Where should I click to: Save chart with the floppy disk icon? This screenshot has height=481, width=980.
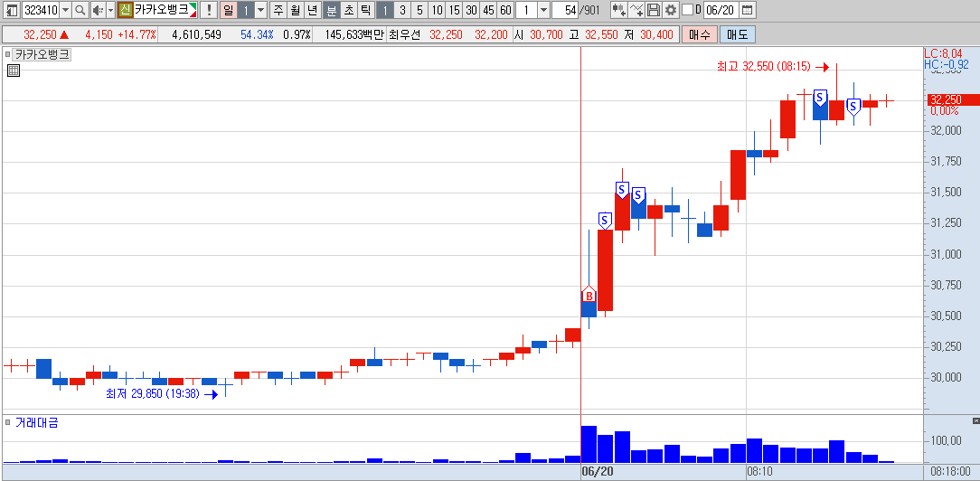(x=653, y=10)
